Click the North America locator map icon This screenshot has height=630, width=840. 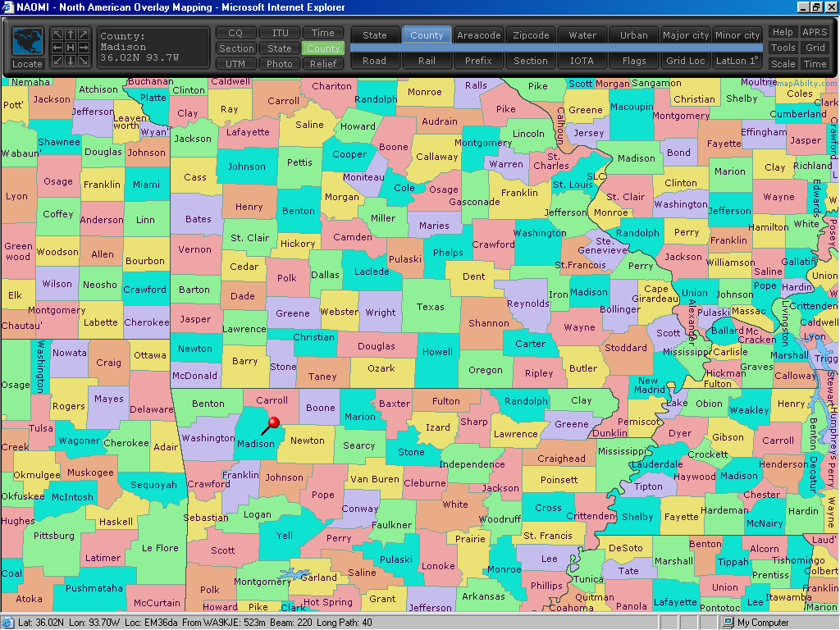coord(27,42)
